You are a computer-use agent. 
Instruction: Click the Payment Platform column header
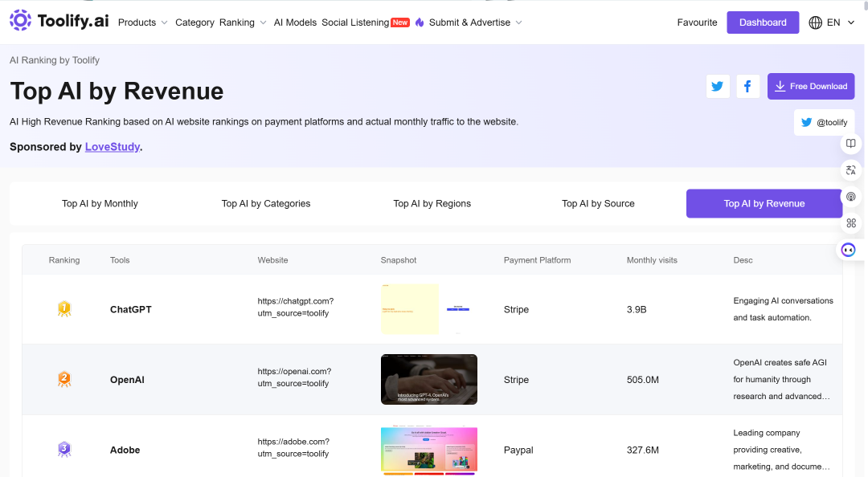point(537,260)
